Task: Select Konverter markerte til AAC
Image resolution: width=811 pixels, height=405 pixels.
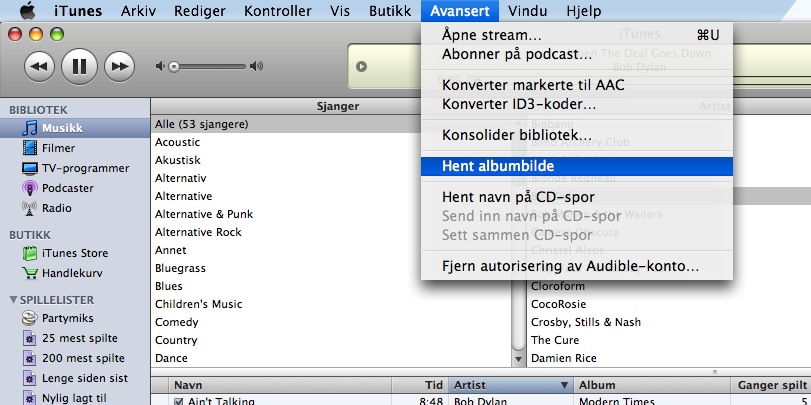Action: (x=577, y=85)
